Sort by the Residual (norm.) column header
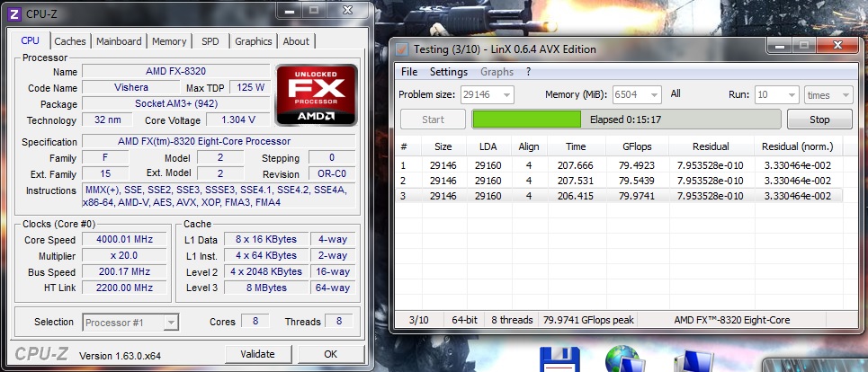Screen dimensions: 868x372 click(797, 146)
